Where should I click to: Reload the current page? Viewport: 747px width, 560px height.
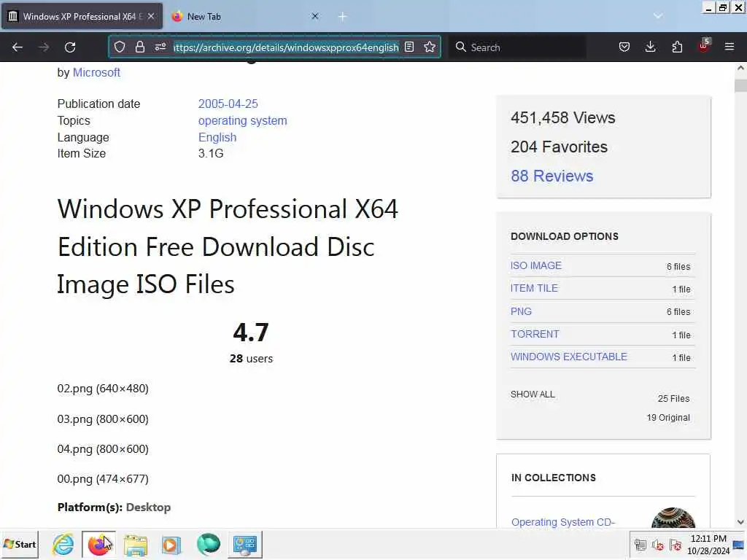[x=70, y=47]
